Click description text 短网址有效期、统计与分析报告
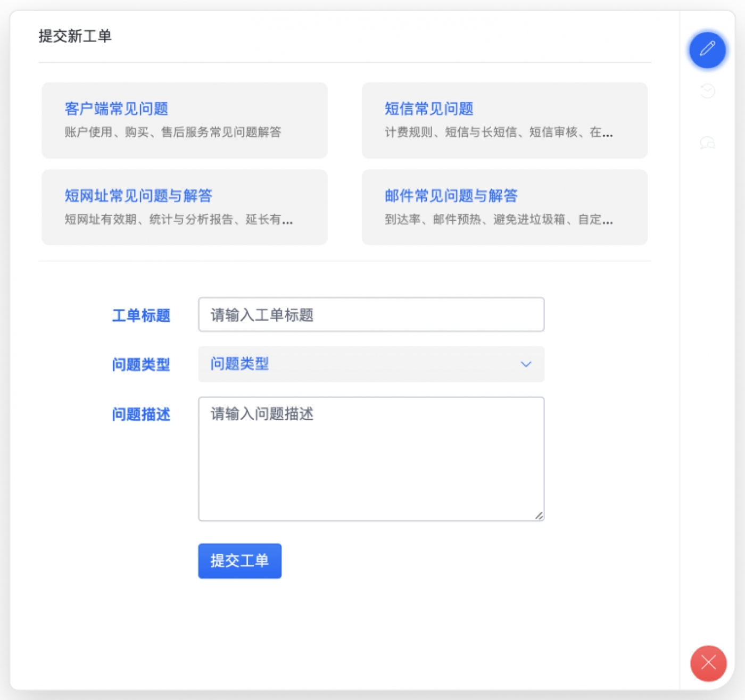Image resolution: width=745 pixels, height=700 pixels. (148, 219)
